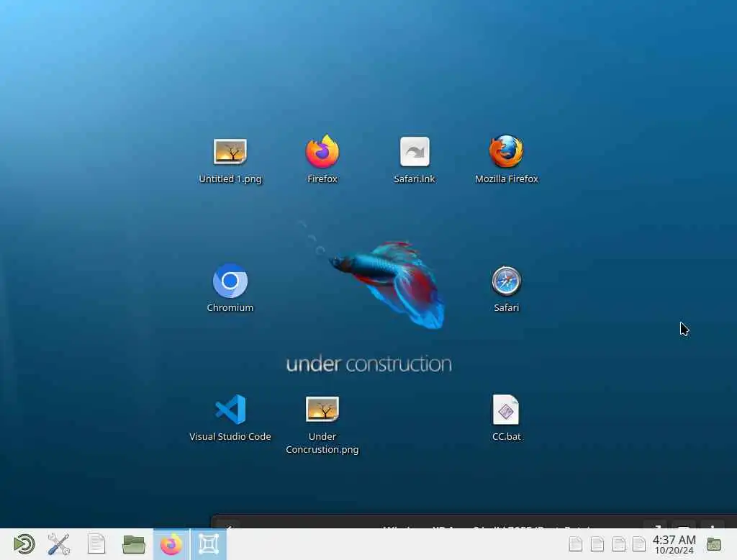This screenshot has width=737, height=560.
Task: Open the Untitled 1.png desktop image
Action: [230, 151]
